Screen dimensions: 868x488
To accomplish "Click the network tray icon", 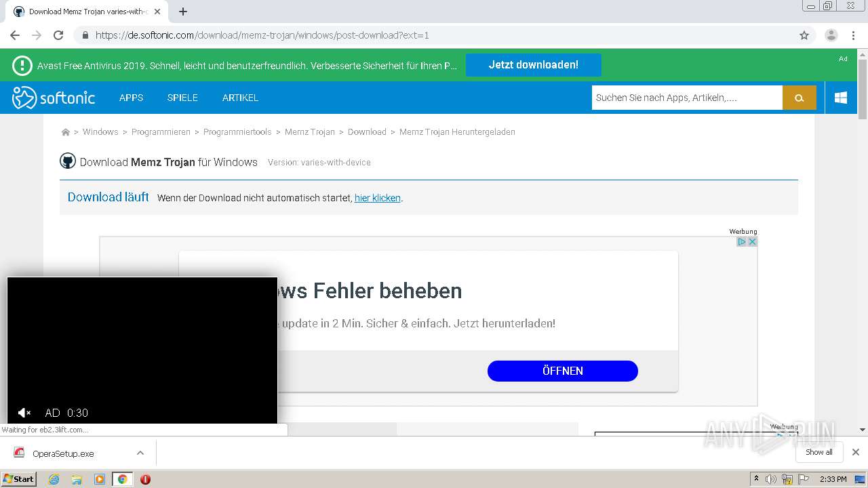I will coord(787,479).
